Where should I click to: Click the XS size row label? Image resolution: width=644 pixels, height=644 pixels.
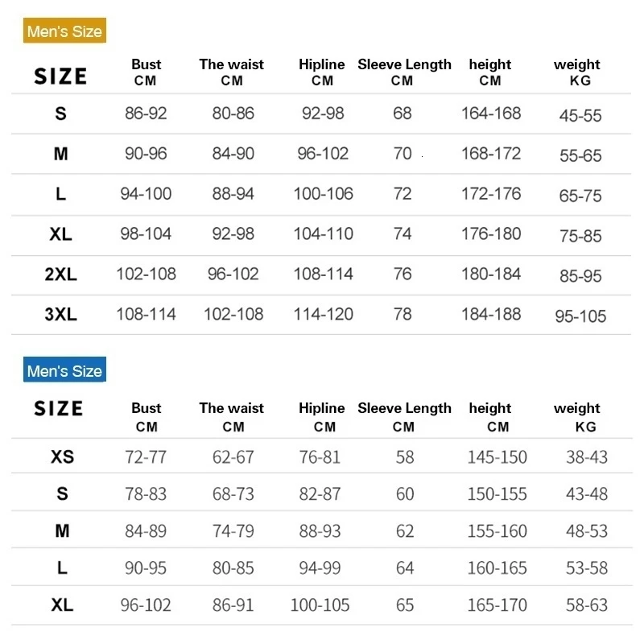point(63,457)
